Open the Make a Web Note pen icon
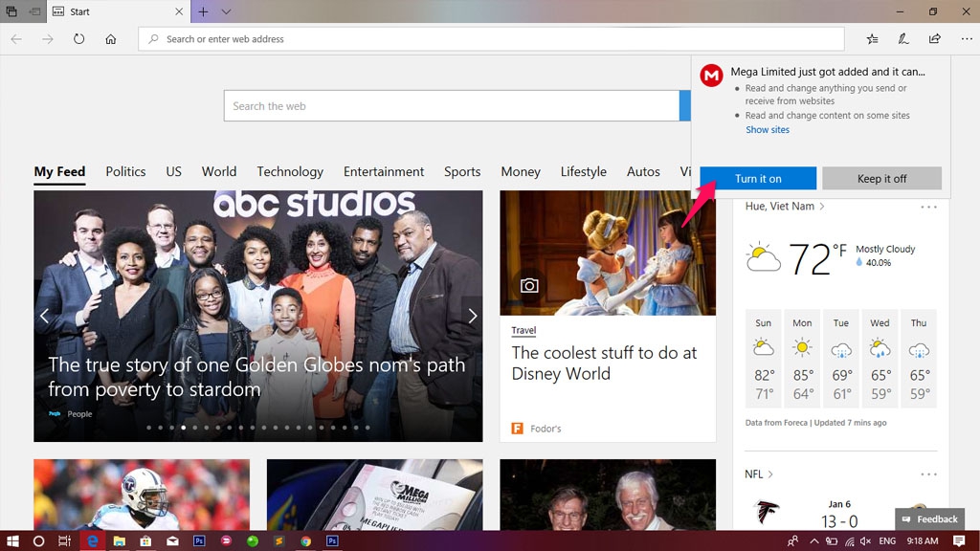The height and width of the screenshot is (551, 980). (903, 38)
